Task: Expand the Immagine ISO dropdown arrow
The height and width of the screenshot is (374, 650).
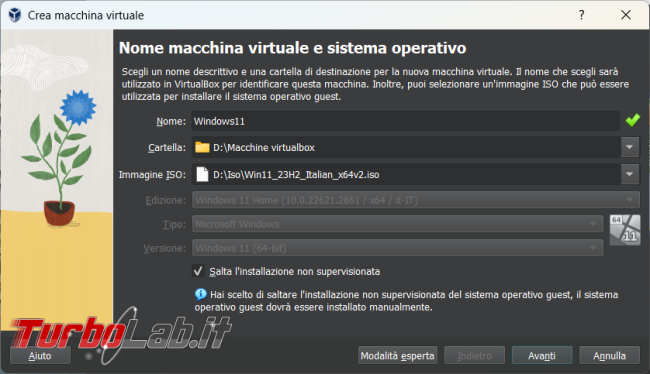Action: [630, 174]
